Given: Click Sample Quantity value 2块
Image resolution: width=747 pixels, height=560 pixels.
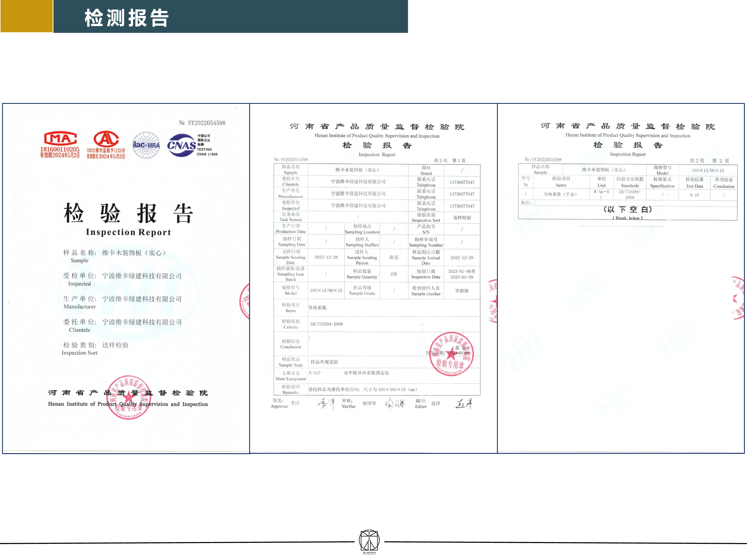Looking at the screenshot, I should point(394,274).
